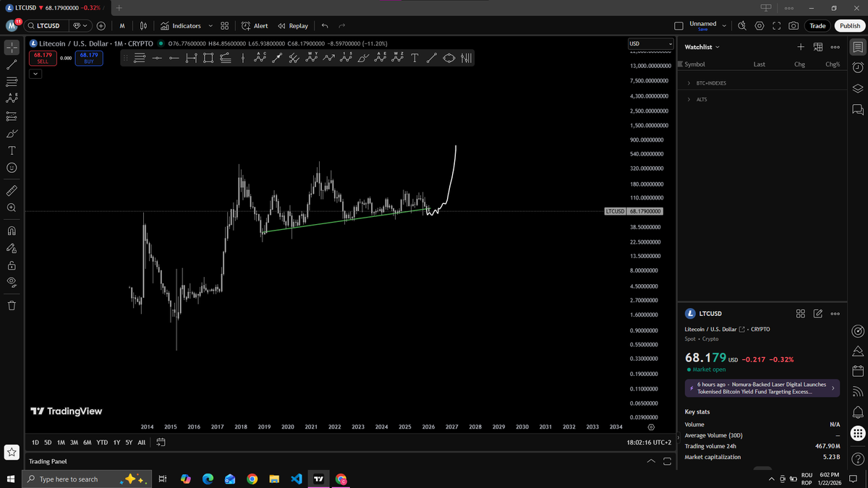Undo the last chart action
Viewport: 868px width, 488px height.
[325, 26]
